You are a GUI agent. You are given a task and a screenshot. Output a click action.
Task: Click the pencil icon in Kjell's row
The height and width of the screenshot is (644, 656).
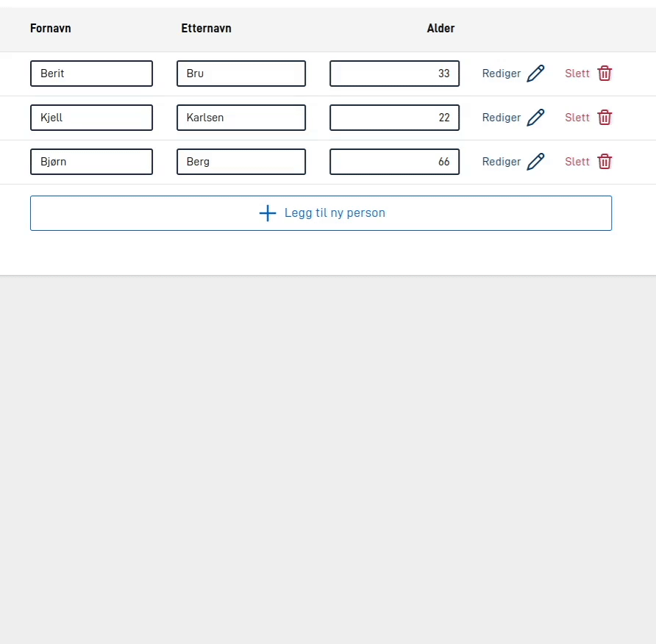tap(535, 118)
